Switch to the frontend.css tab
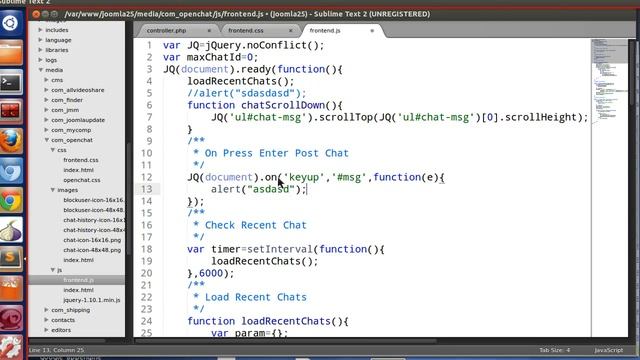 246,31
